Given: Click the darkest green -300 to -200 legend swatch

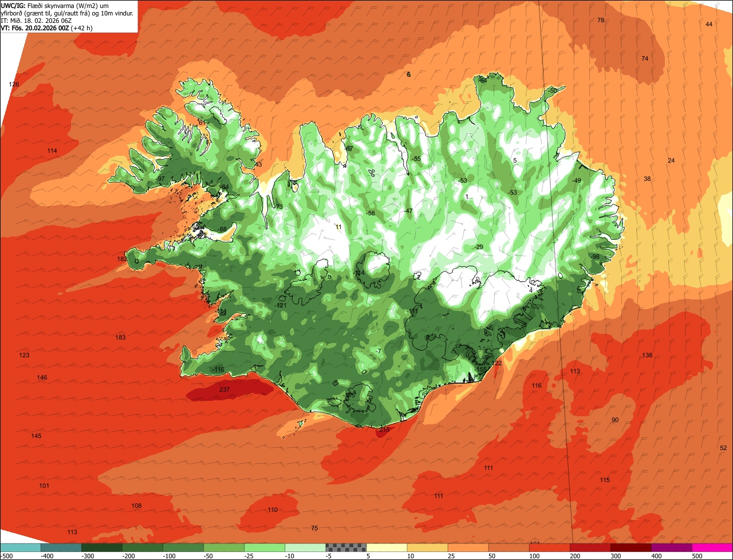Looking at the screenshot, I should pyautogui.click(x=101, y=547).
